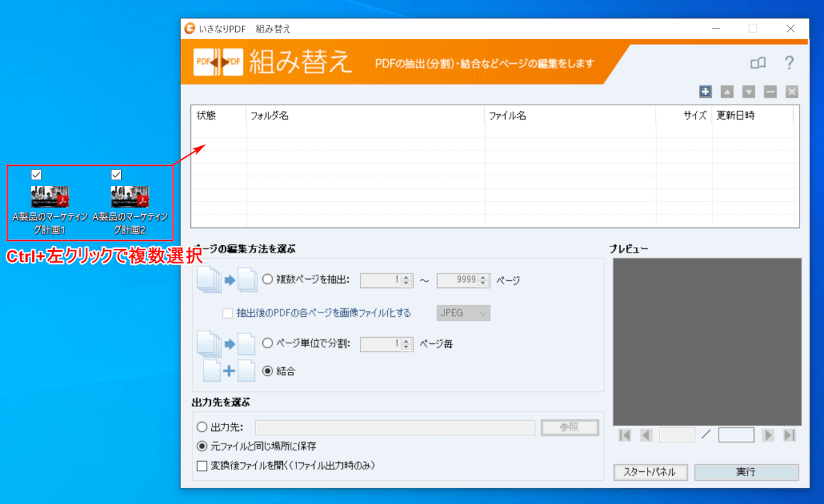Click the 組み替え PDF header logo
Viewport: 824px width, 504px height.
point(218,62)
